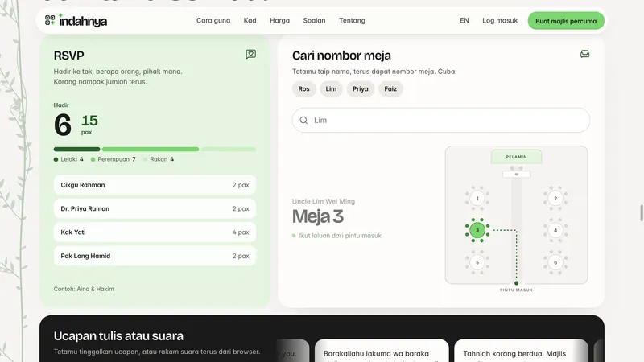Click the Tahniah korang berdua wish card
The image size is (644, 362).
(x=521, y=351)
